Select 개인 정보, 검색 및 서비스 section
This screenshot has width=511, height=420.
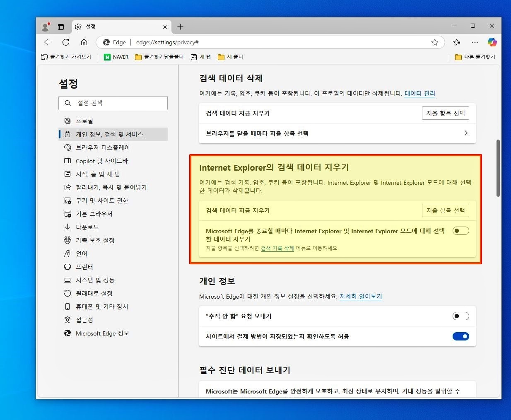coord(113,134)
